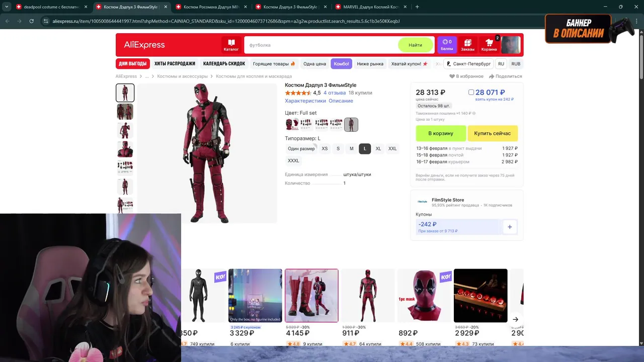This screenshot has height=362, width=644.
Task: Open ДНИ ВЫГОДЫ promo tab
Action: tap(133, 64)
